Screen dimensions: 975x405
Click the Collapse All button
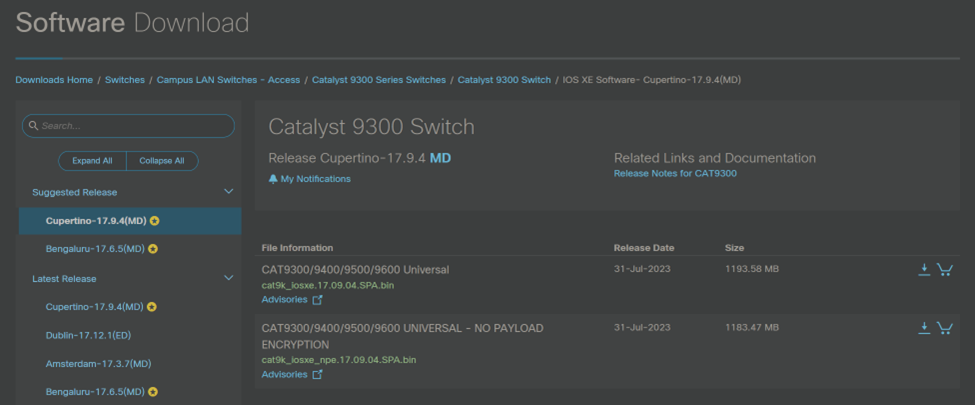coord(162,161)
